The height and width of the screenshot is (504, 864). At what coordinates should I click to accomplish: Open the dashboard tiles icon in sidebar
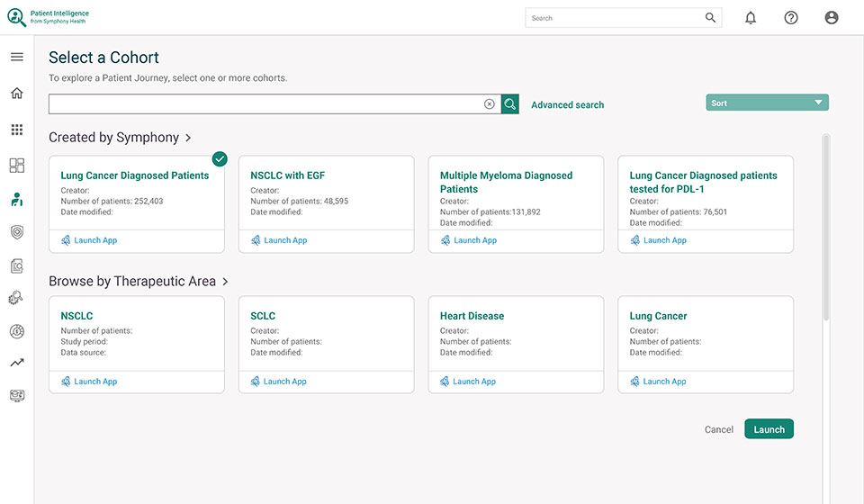(17, 166)
